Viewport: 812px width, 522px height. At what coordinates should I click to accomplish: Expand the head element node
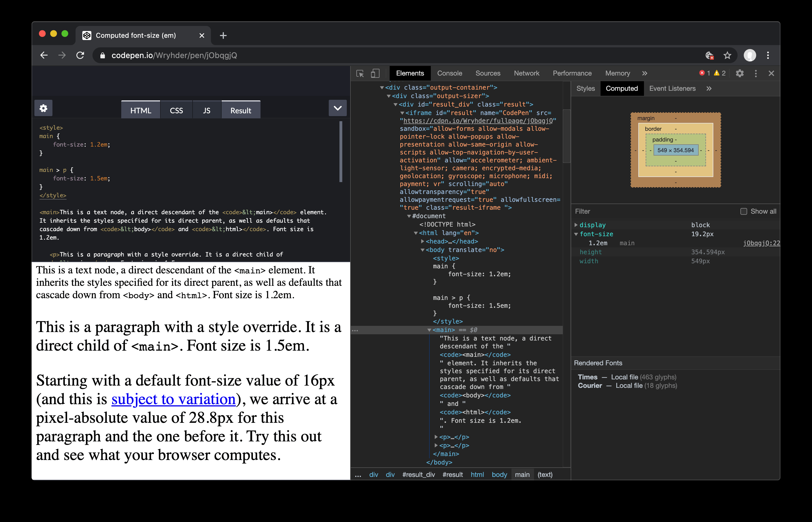pyautogui.click(x=422, y=241)
